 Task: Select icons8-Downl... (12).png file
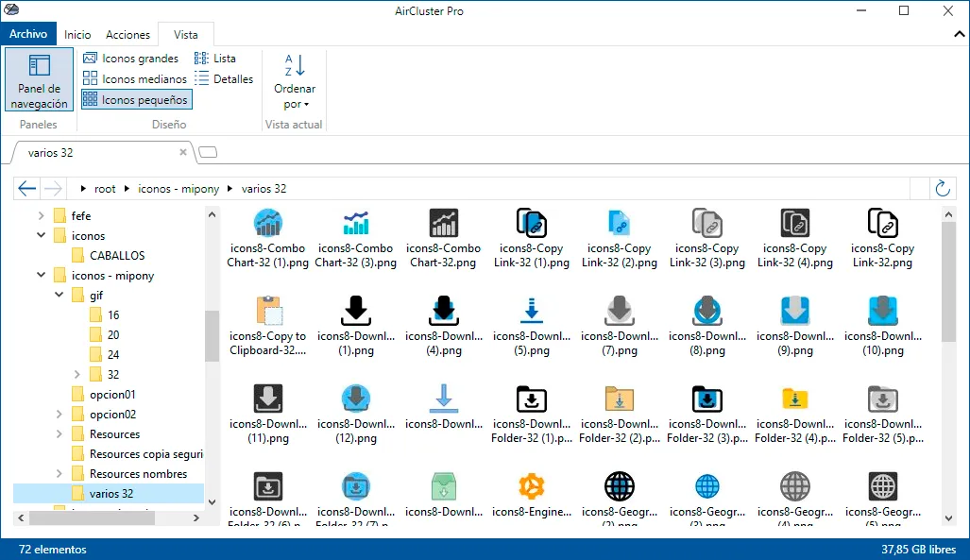point(356,415)
